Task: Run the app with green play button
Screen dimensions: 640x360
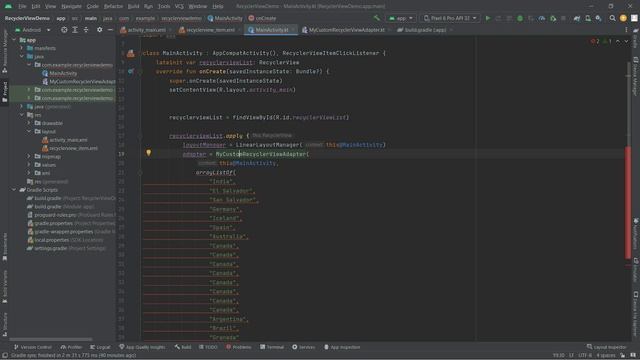Action: (488, 18)
